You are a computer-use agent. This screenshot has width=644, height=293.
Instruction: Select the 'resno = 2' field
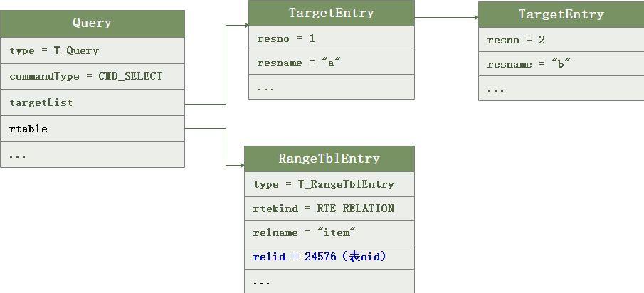click(561, 40)
